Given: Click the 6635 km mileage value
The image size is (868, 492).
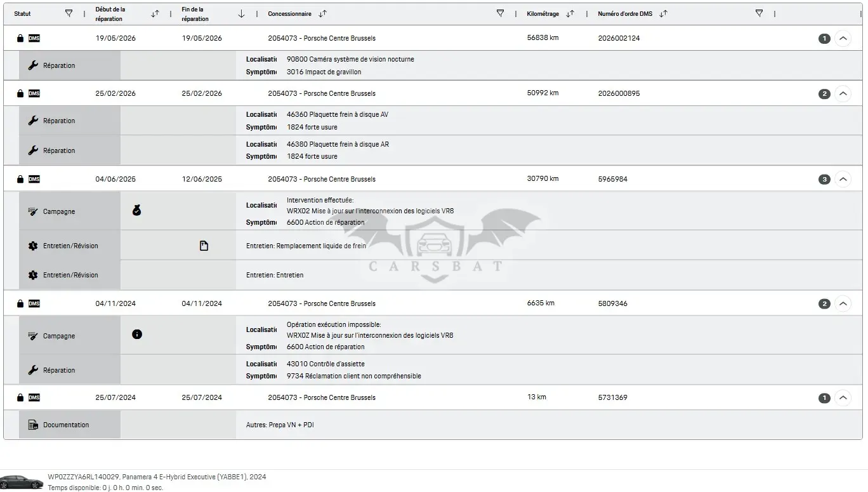Looking at the screenshot, I should [541, 303].
